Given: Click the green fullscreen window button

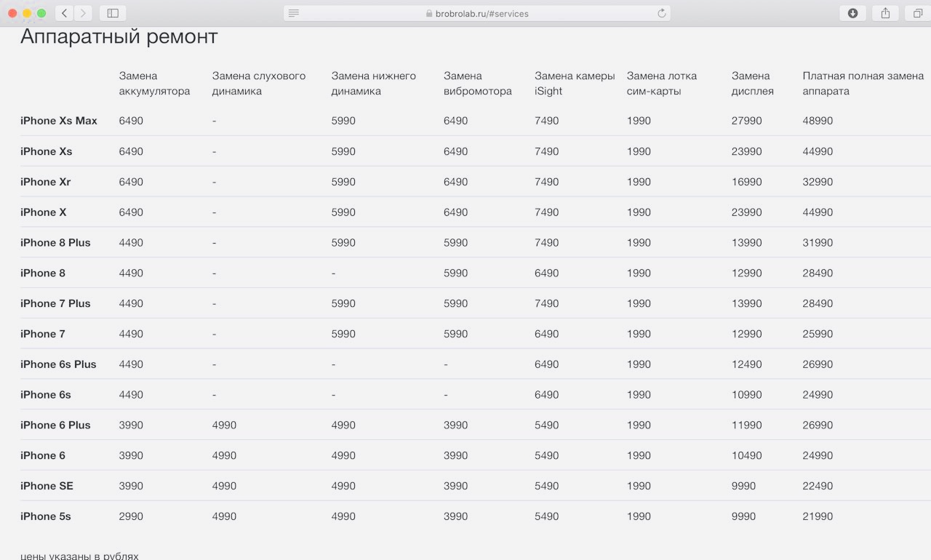Looking at the screenshot, I should click(x=41, y=13).
